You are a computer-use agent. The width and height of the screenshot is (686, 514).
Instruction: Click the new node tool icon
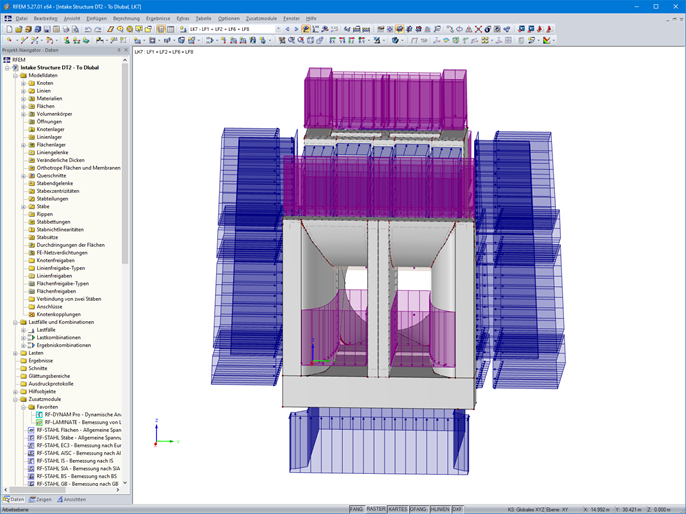point(9,40)
